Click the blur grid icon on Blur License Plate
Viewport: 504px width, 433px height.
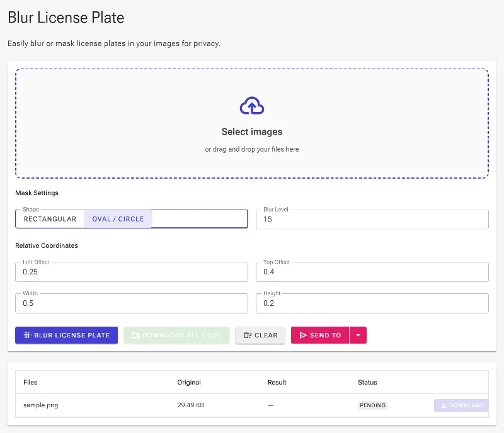click(28, 335)
